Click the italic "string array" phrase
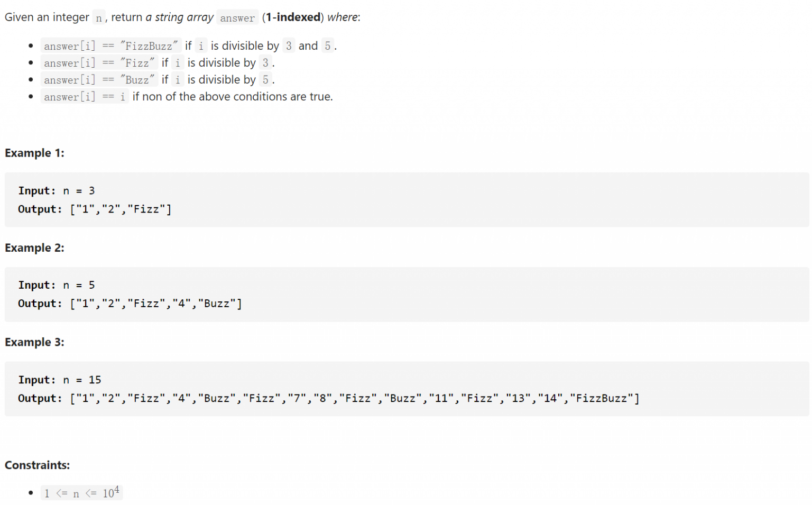Image resolution: width=812 pixels, height=505 pixels. coord(184,17)
